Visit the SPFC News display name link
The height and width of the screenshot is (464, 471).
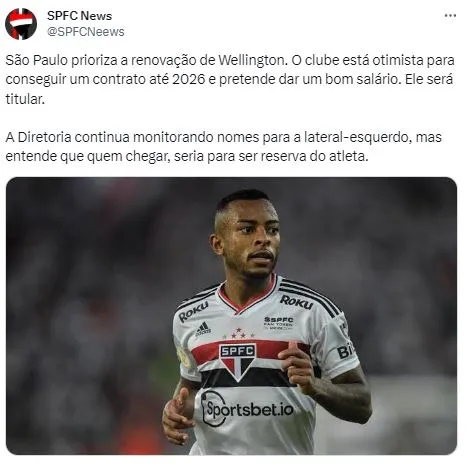pyautogui.click(x=79, y=16)
